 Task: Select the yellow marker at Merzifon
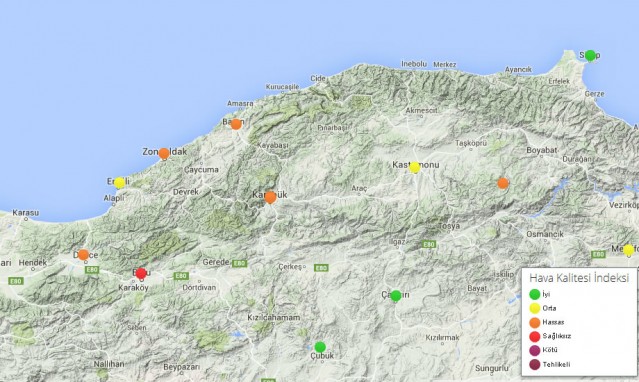628,250
